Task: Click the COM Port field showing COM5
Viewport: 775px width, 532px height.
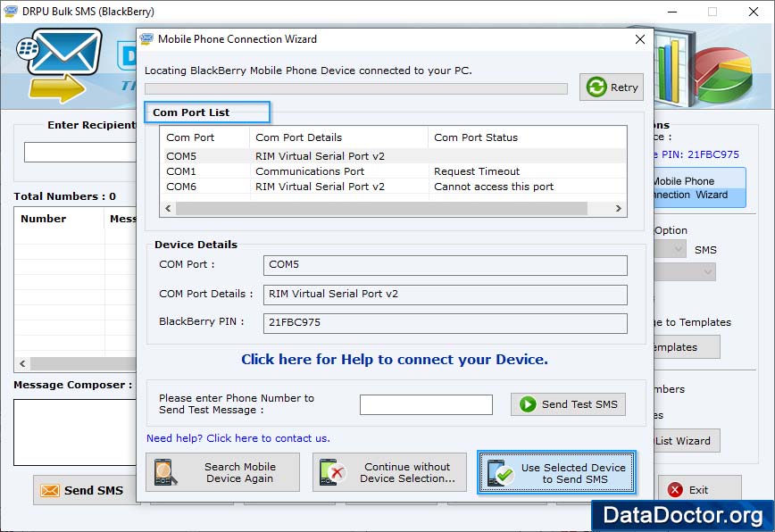Action: tap(446, 265)
